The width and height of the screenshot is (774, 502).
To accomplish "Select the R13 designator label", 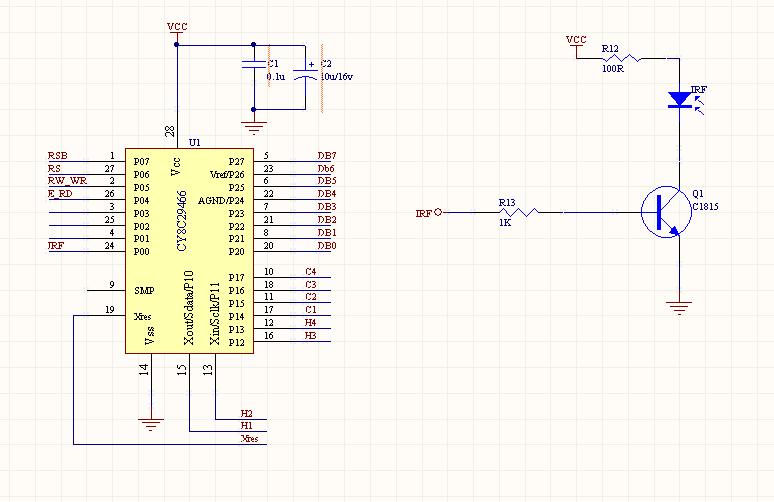I will (x=507, y=202).
